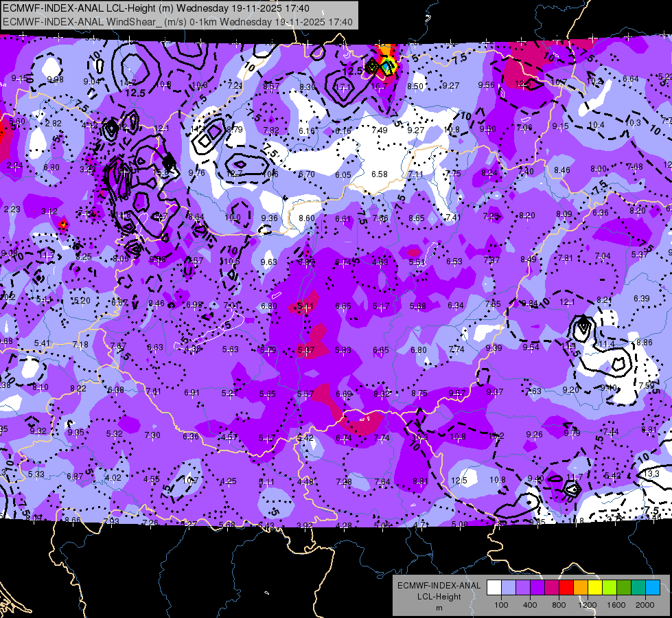The width and height of the screenshot is (672, 618).
Task: Click the dark green legend swatch
Action: tap(624, 588)
